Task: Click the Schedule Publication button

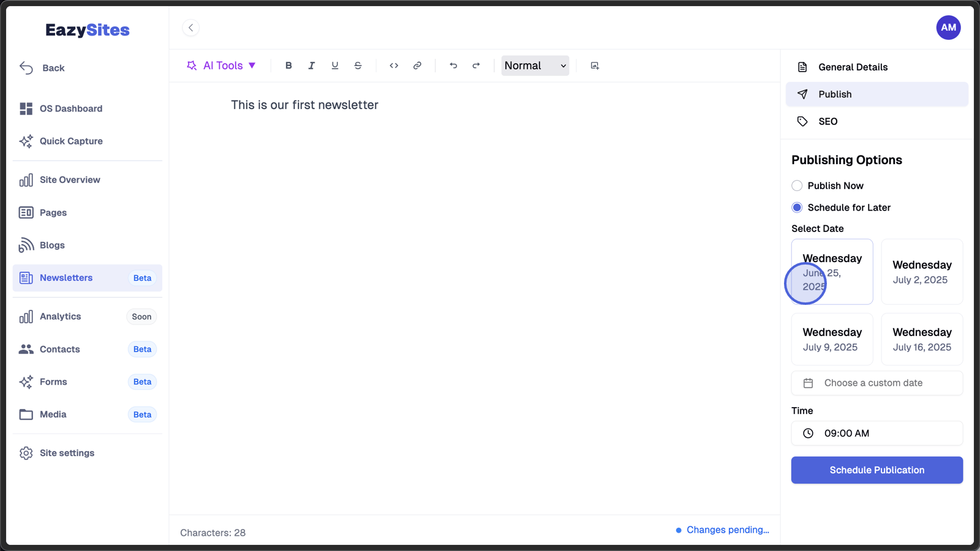Action: click(x=877, y=470)
